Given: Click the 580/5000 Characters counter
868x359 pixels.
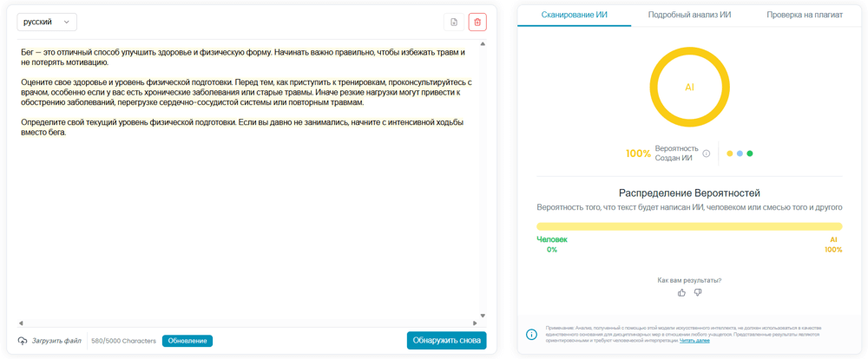Looking at the screenshot, I should pyautogui.click(x=123, y=341).
